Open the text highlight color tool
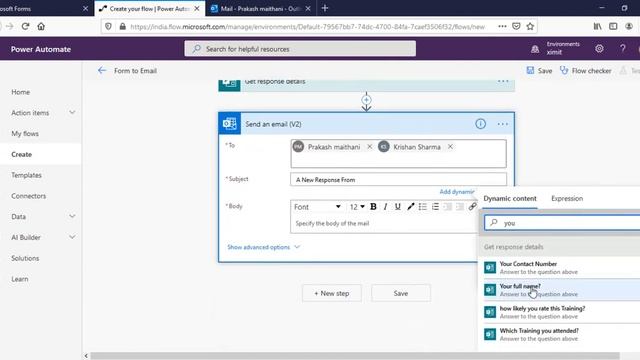The height and width of the screenshot is (360, 640). point(410,207)
